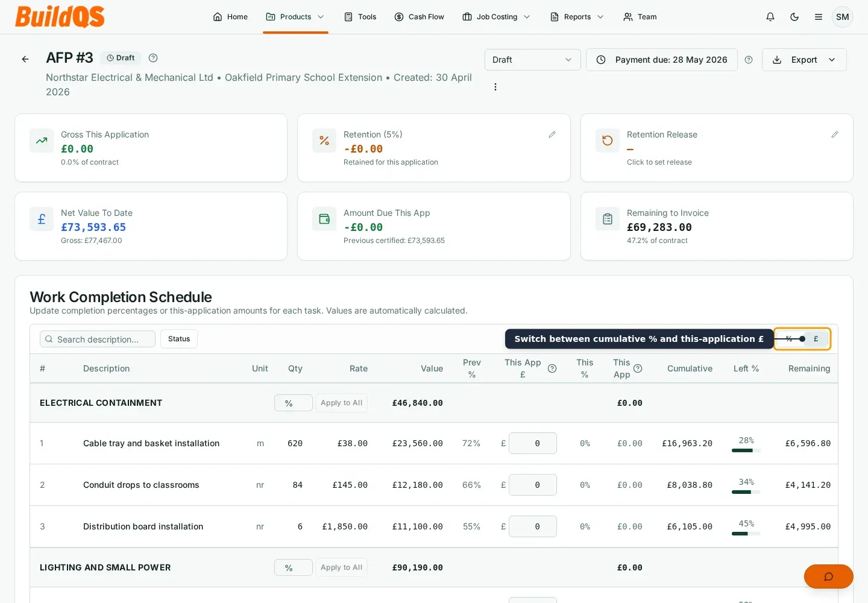Click the £73,593.65 net value
This screenshot has height=603, width=868.
pos(93,227)
